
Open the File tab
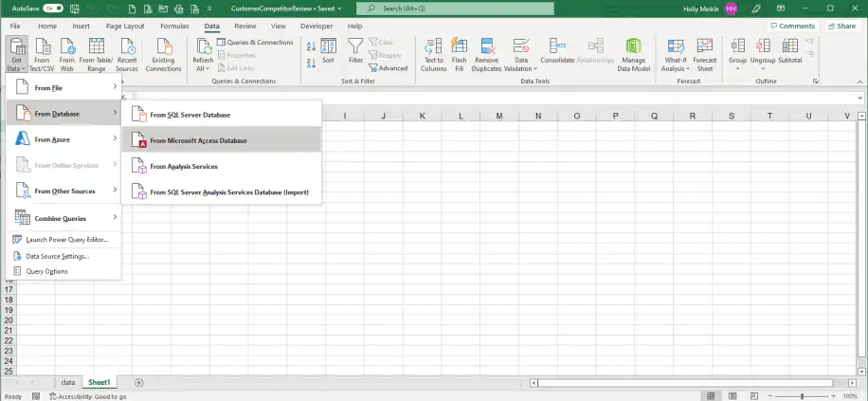pos(15,26)
